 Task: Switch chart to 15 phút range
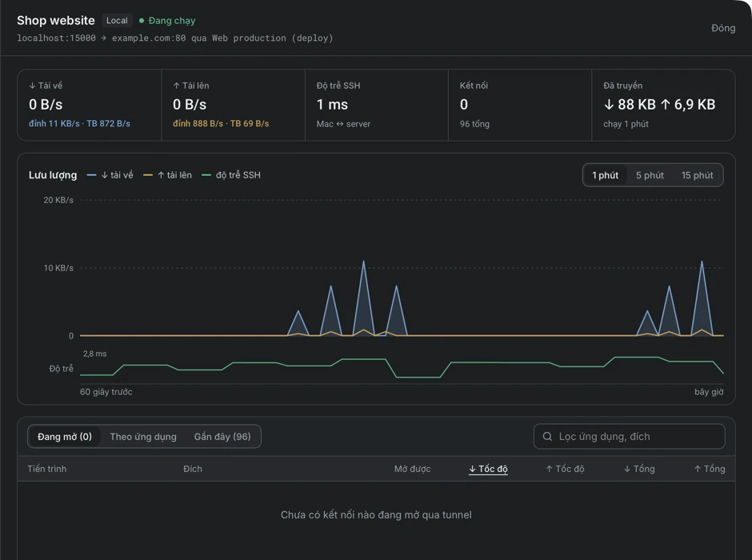[x=698, y=175]
